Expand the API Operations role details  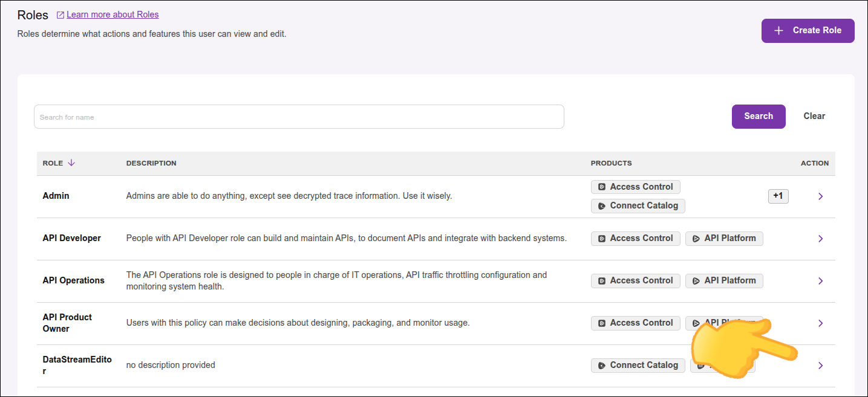820,280
